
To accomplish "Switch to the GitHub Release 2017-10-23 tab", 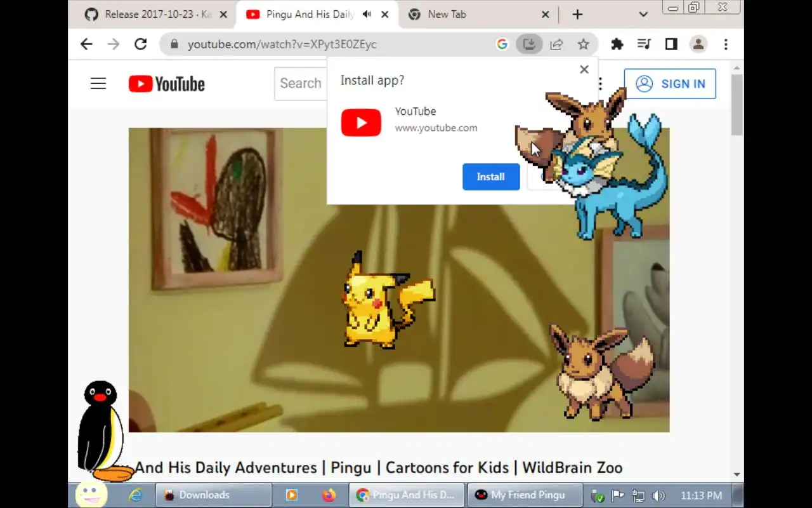I will (x=155, y=15).
